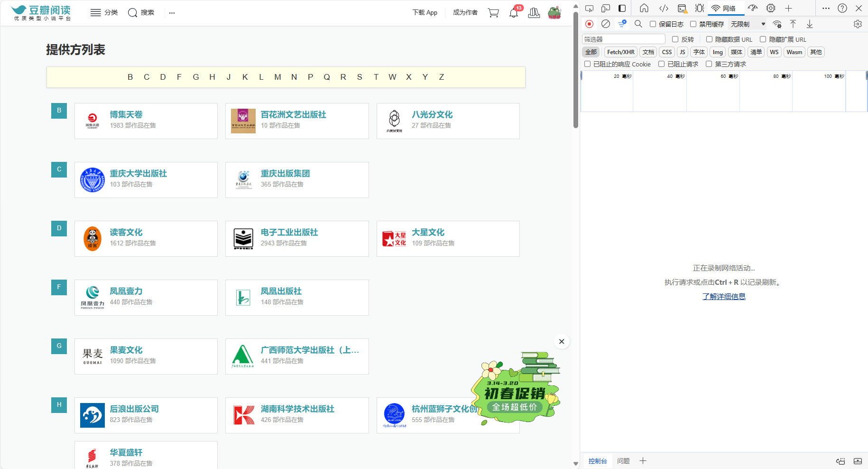Check 已阻止的响应 Cookie checkbox
The height and width of the screenshot is (469, 868).
coord(588,64)
